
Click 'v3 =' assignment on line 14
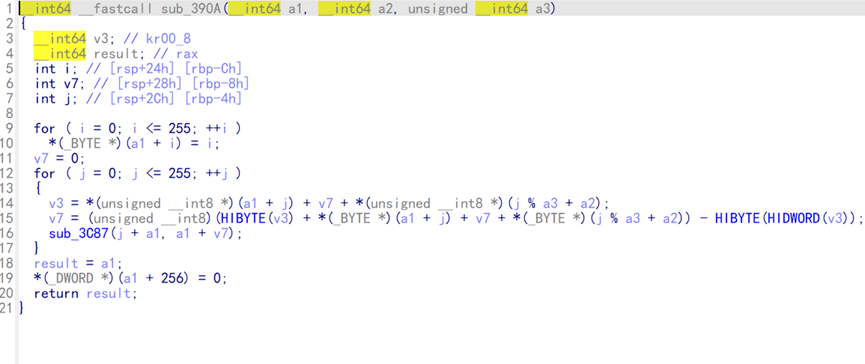(x=63, y=204)
